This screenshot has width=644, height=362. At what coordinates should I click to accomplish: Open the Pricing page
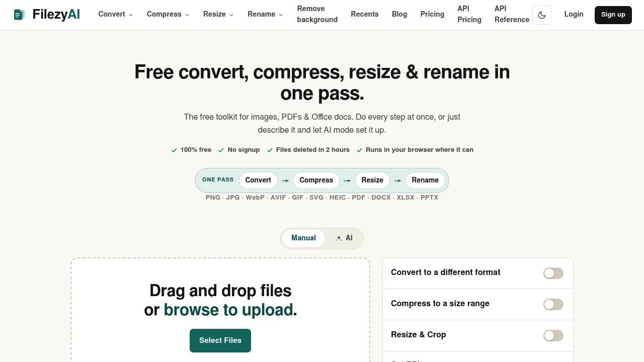(x=432, y=14)
